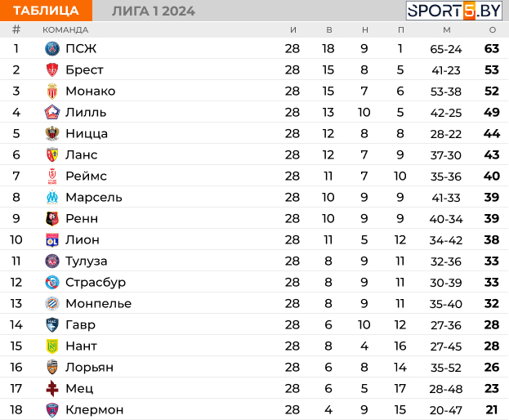The width and height of the screenshot is (509, 420).
Task: Open the Монпелье team name
Action: point(98,303)
